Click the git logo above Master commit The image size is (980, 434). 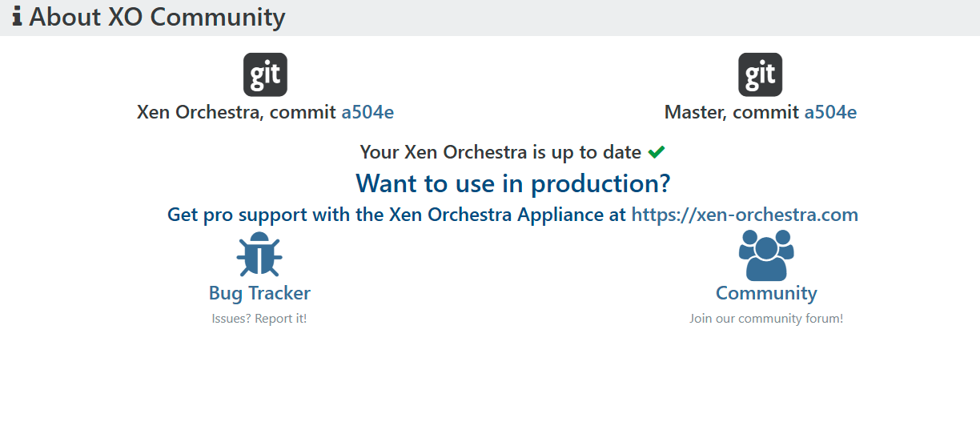[x=760, y=75]
